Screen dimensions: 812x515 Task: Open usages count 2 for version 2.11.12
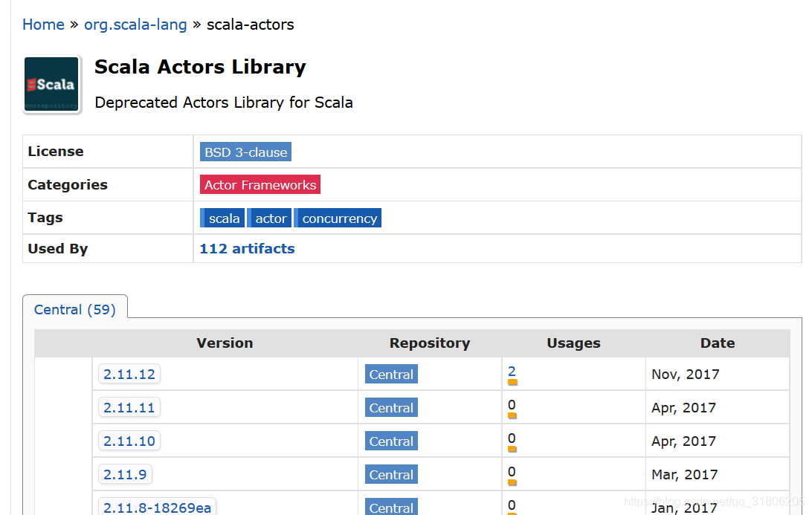coord(512,371)
